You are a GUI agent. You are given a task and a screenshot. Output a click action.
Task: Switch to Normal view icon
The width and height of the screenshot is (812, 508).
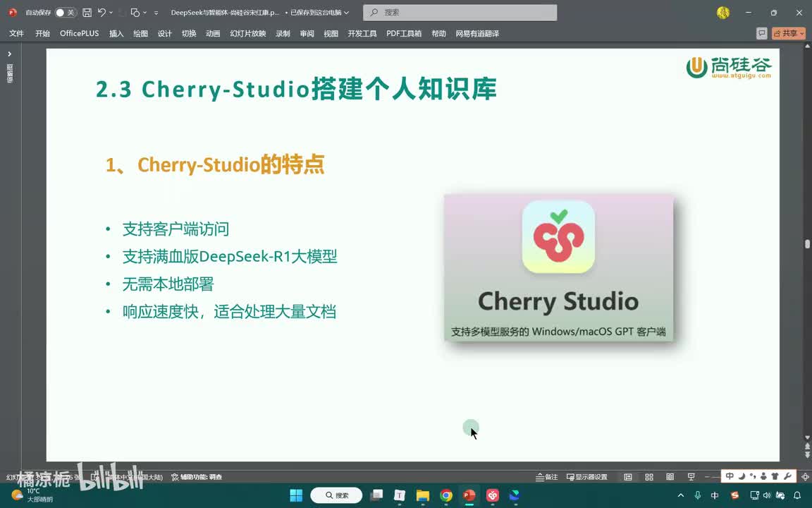click(627, 477)
